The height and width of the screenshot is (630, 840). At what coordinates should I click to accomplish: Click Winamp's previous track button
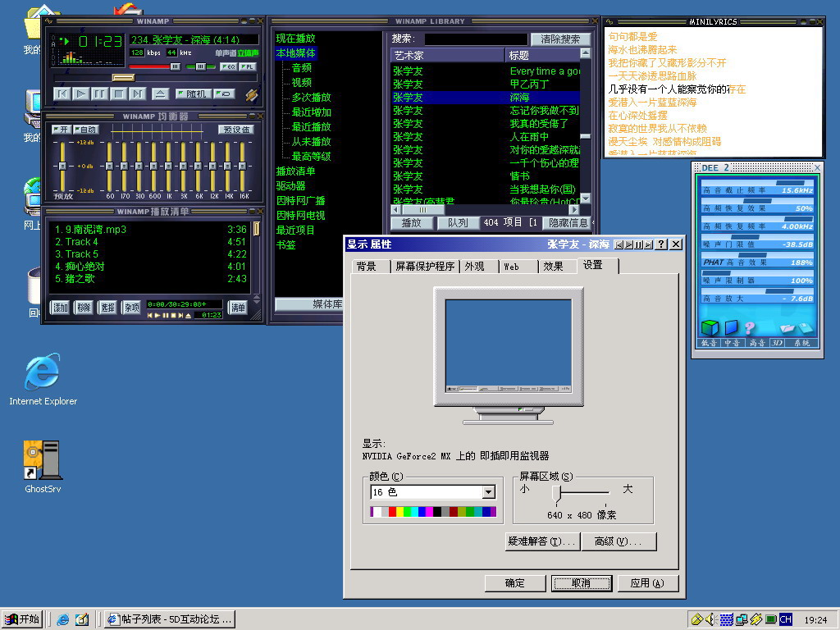62,94
